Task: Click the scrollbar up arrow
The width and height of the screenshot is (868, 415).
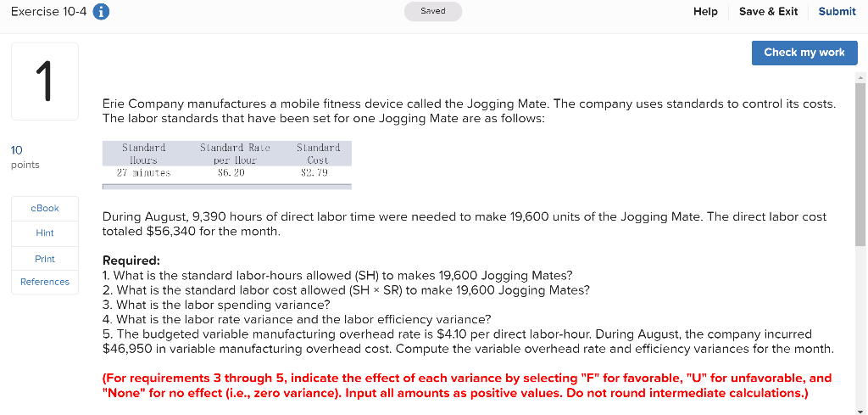Action: 860,76
